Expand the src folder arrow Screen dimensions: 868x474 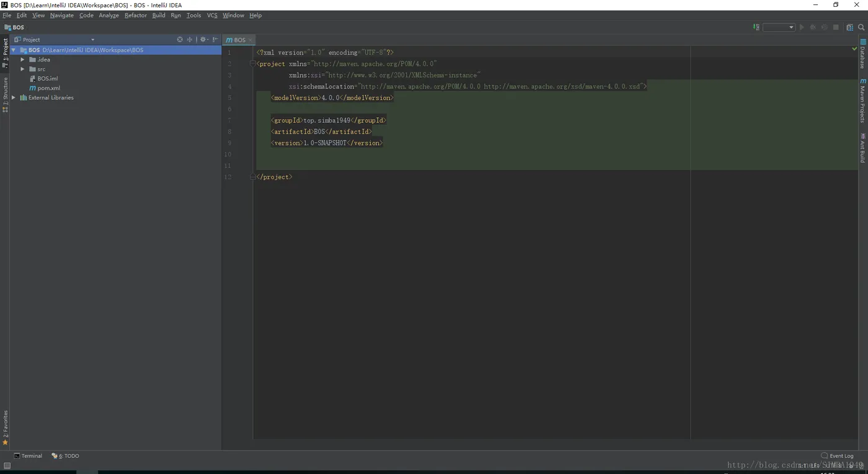click(22, 69)
